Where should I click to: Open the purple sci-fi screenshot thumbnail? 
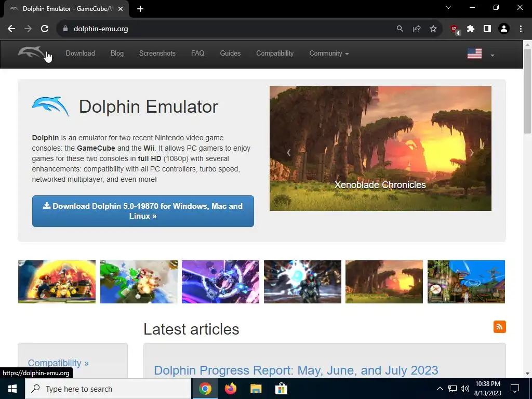tap(220, 282)
